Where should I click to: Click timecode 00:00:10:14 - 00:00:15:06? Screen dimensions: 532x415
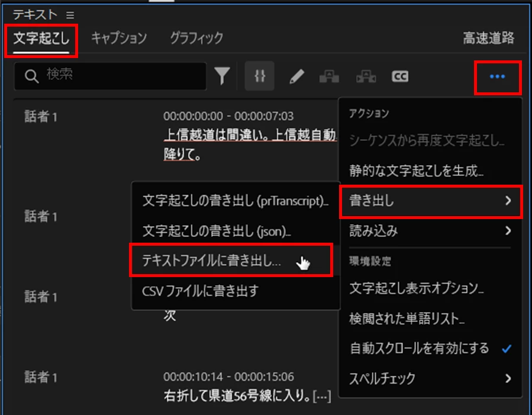pos(228,377)
